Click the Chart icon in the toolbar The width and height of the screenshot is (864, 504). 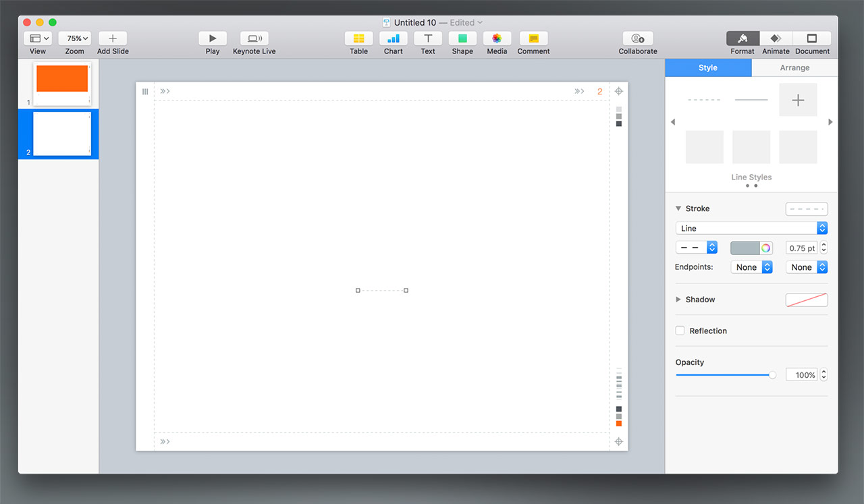point(393,38)
